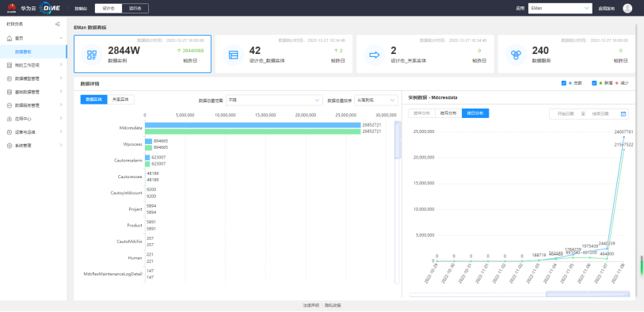Select the 按月分布 tab
Viewport: 644px width, 312px height.
(448, 113)
